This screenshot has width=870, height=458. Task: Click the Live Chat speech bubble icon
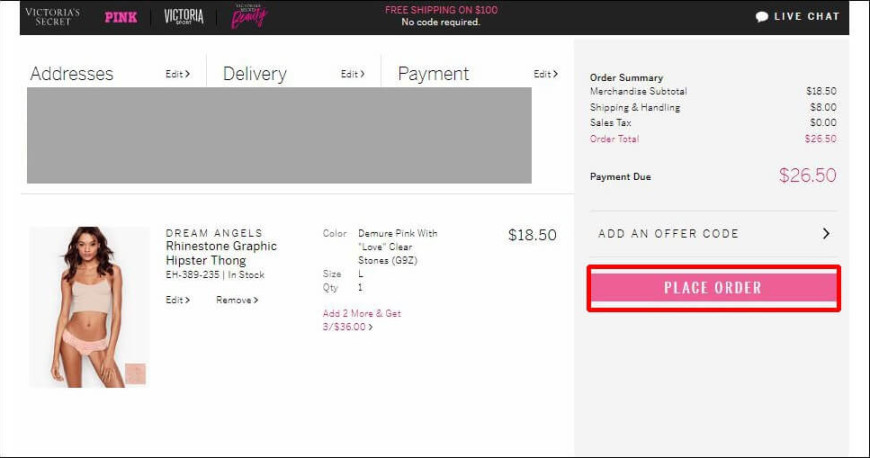pos(762,17)
